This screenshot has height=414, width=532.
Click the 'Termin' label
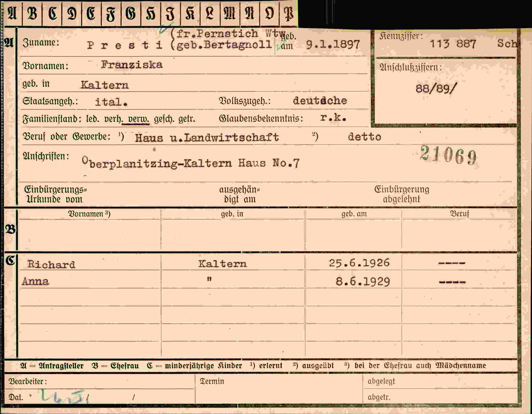212,381
